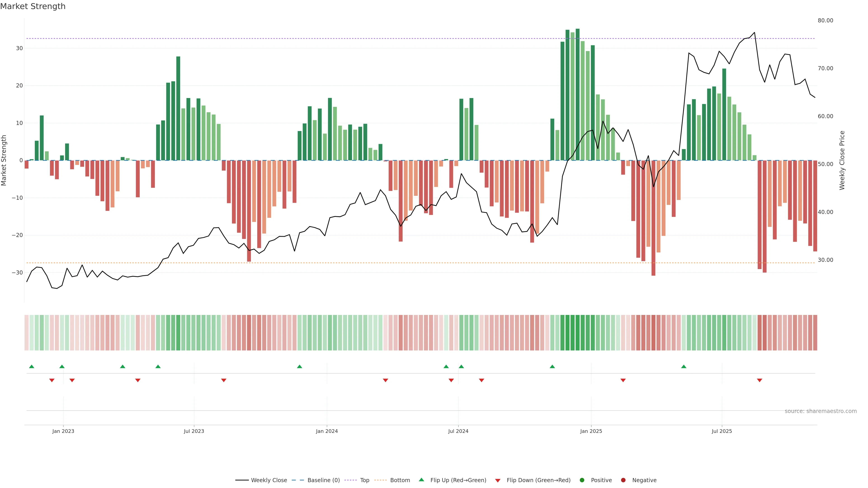The width and height of the screenshot is (868, 488).
Task: Click the first green flip-up triangle marker
Action: [32, 366]
